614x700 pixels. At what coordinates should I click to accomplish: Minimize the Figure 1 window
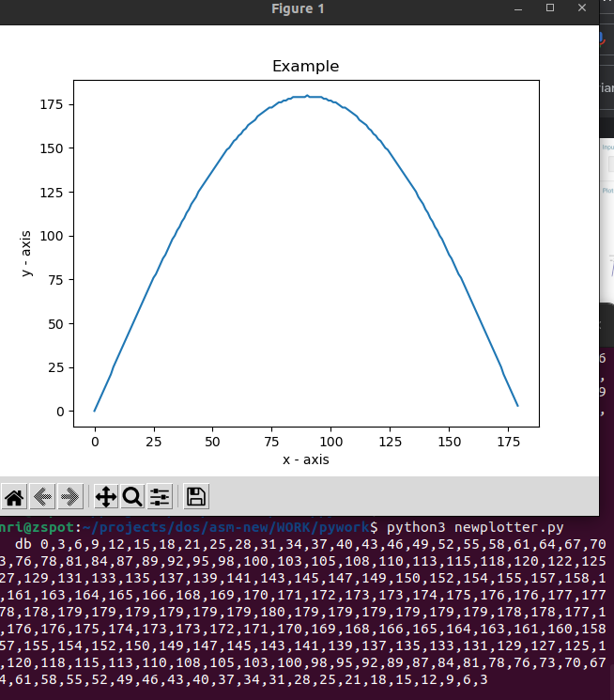tap(518, 8)
